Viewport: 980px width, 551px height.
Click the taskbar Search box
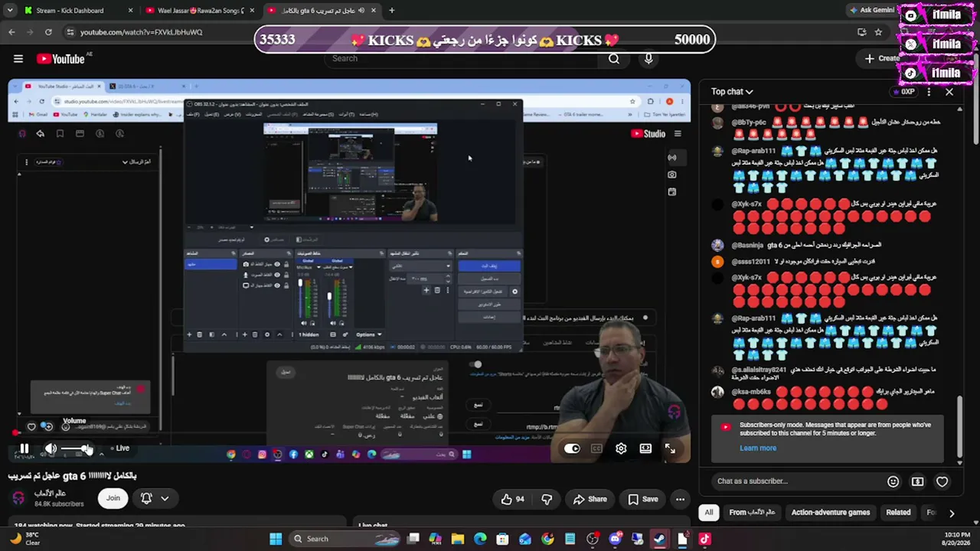(x=345, y=539)
